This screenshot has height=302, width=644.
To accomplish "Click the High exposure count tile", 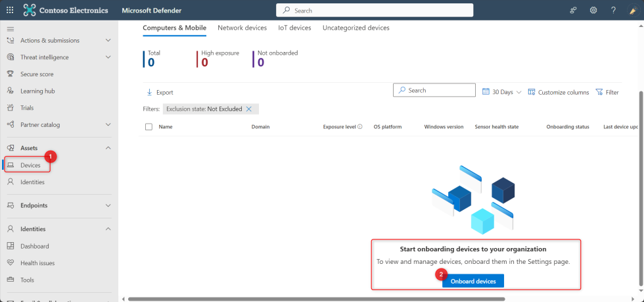I will click(x=218, y=59).
